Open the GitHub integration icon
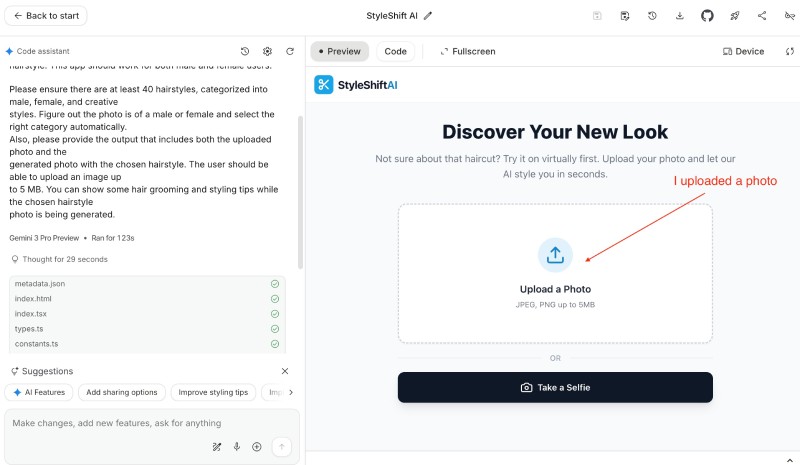Viewport: 800px width, 465px height. click(707, 16)
